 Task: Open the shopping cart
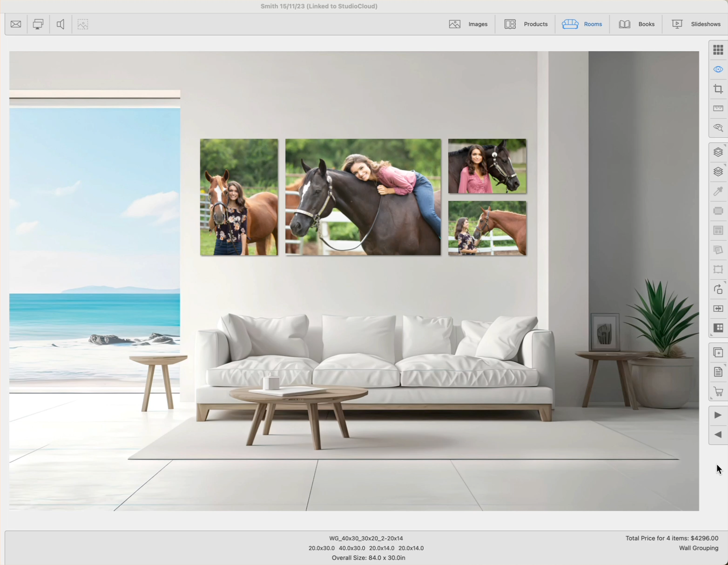tap(718, 391)
